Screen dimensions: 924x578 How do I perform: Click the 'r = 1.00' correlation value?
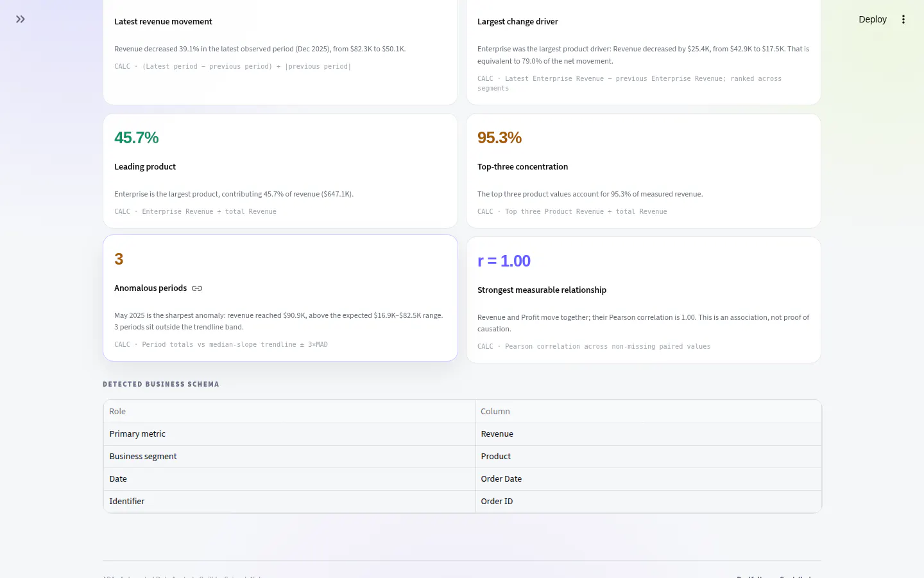pos(504,261)
